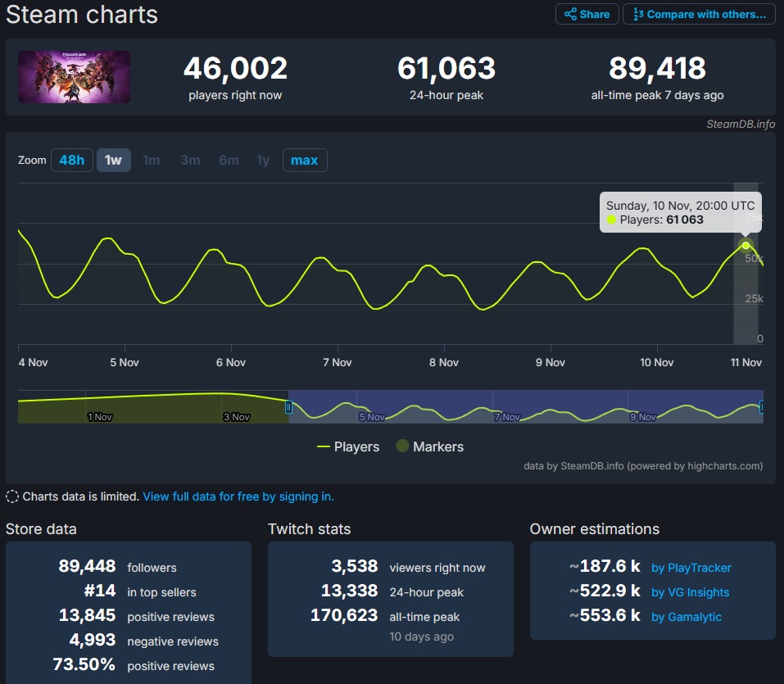Click the SteamDB.info watermark text
The image size is (784, 684).
click(741, 124)
